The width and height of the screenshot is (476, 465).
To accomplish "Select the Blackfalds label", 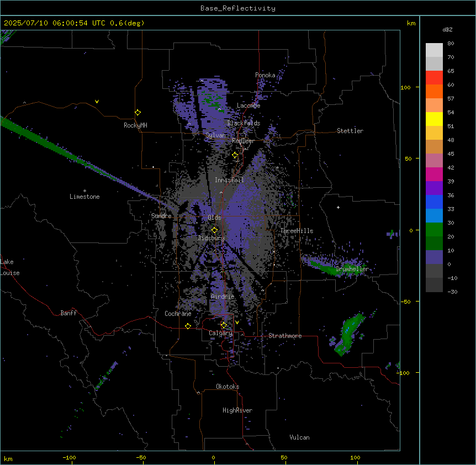I will coord(244,123).
